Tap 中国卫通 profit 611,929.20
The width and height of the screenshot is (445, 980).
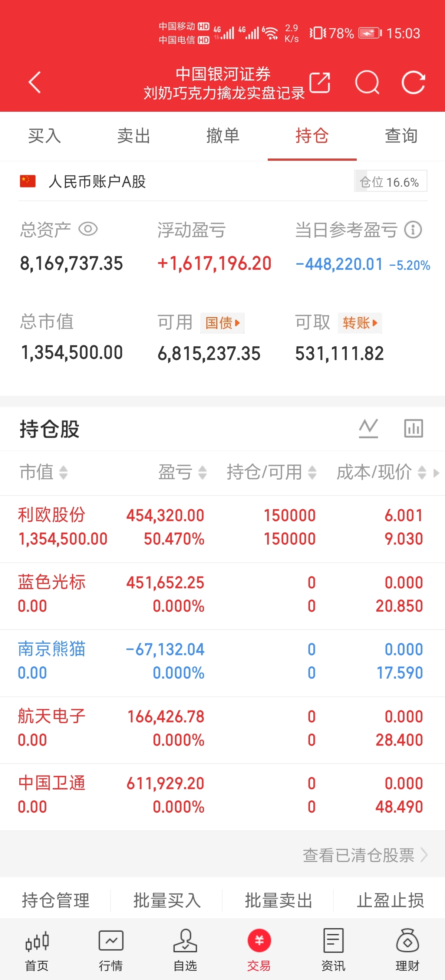[165, 783]
